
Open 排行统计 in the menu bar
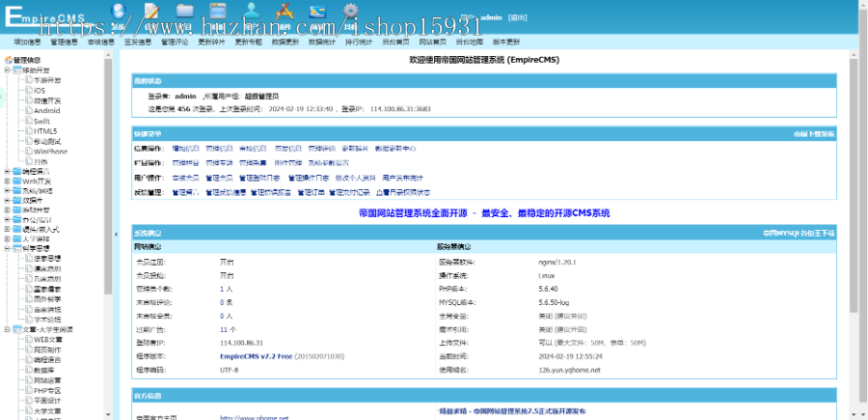[x=359, y=42]
